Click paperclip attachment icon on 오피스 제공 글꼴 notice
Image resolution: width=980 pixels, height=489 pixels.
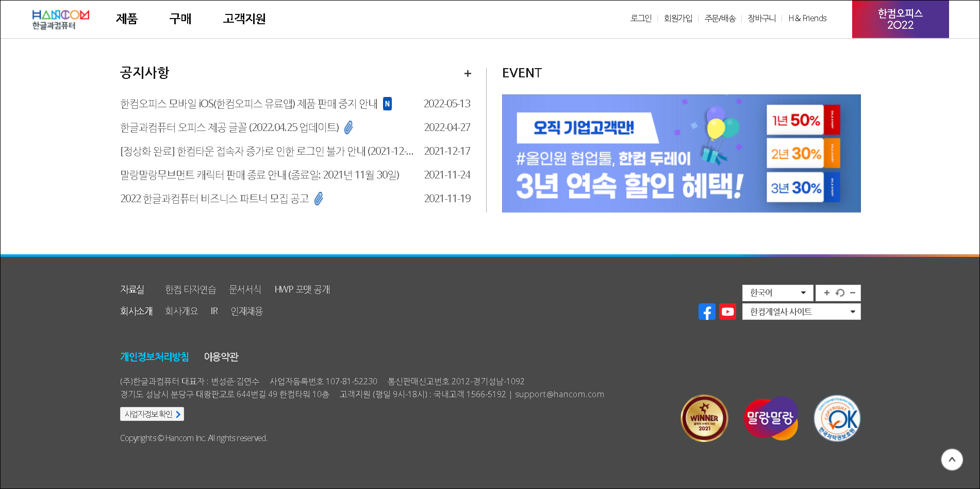348,127
